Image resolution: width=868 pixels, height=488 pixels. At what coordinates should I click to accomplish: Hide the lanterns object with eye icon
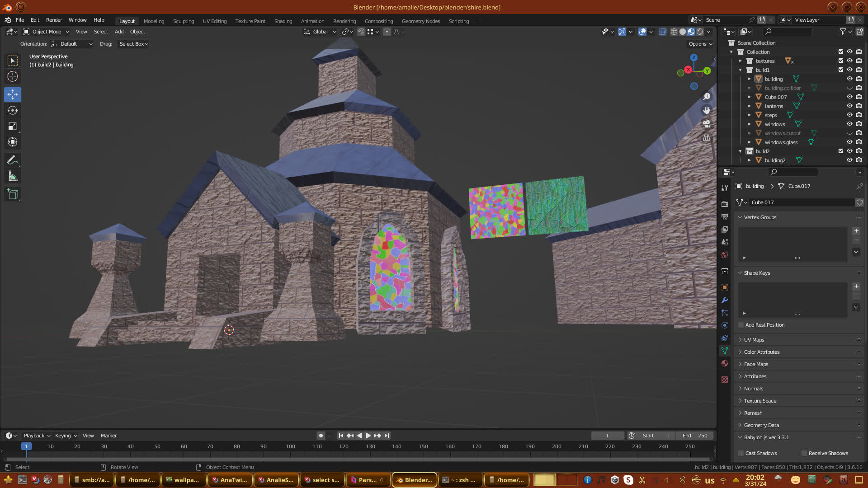click(x=849, y=106)
